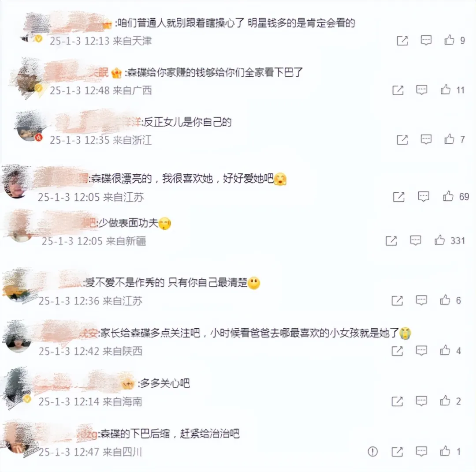Like the 江苏 comment with 69 likes

448,196
